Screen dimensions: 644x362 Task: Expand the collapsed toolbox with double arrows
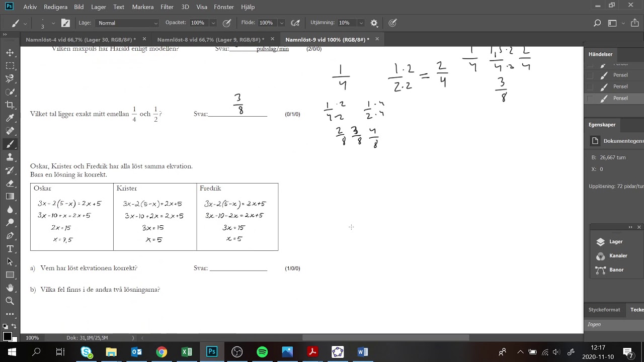[x=5, y=35]
